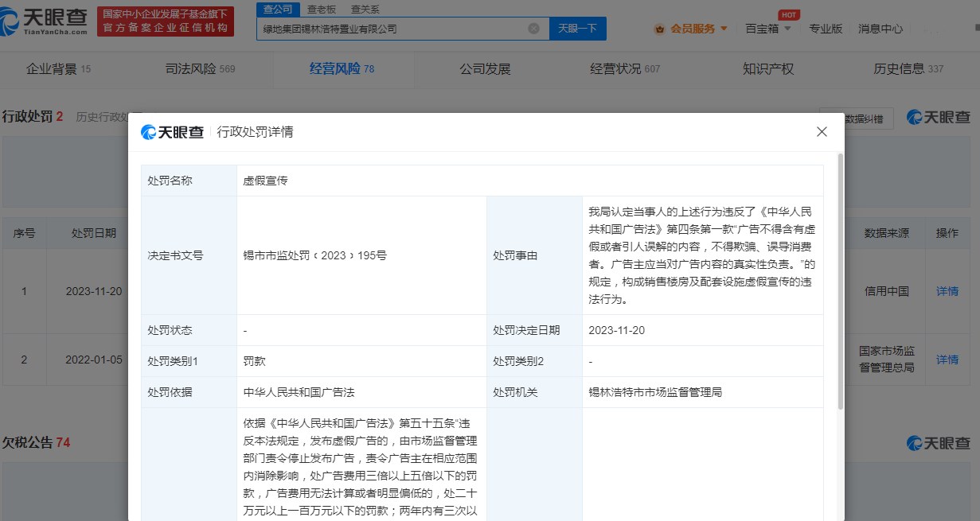980x521 pixels.
Task: Click the 天眼一下 search button
Action: [577, 29]
